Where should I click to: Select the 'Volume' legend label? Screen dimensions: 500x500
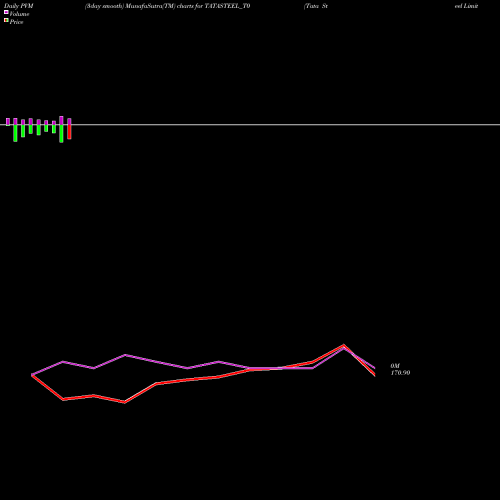coord(19,14)
